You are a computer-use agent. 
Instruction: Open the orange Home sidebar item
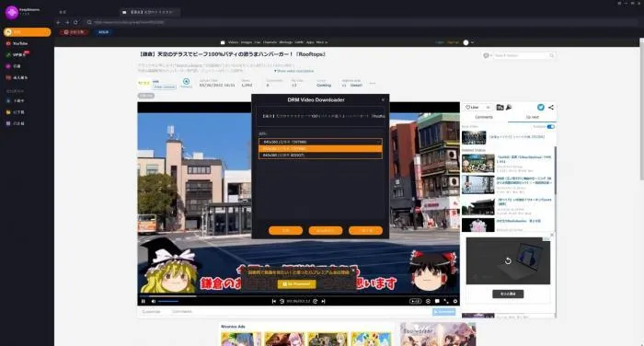coord(27,32)
